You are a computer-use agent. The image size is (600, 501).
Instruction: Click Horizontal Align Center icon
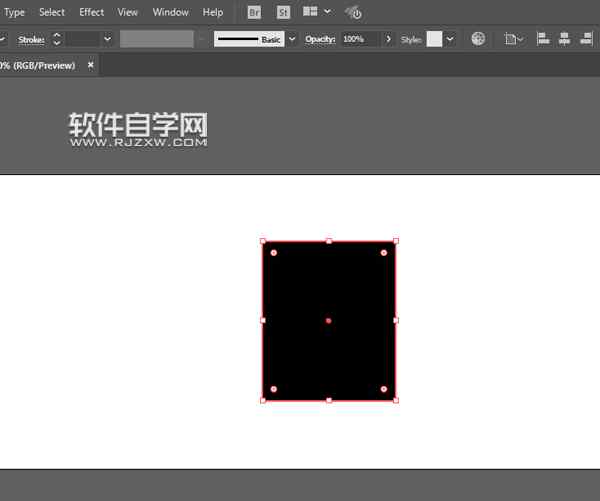(x=564, y=39)
